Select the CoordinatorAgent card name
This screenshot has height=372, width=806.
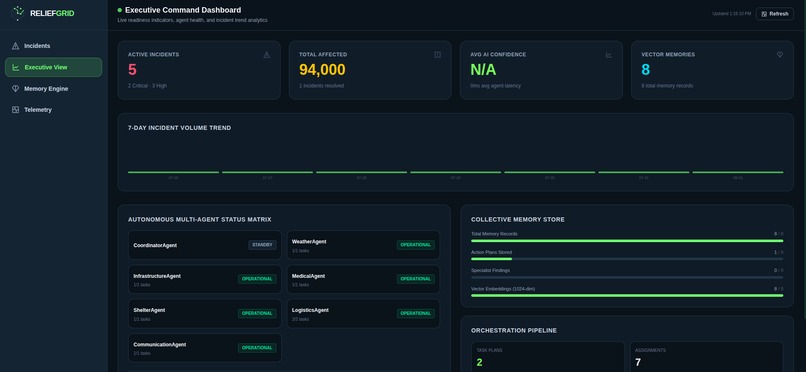[x=155, y=246]
